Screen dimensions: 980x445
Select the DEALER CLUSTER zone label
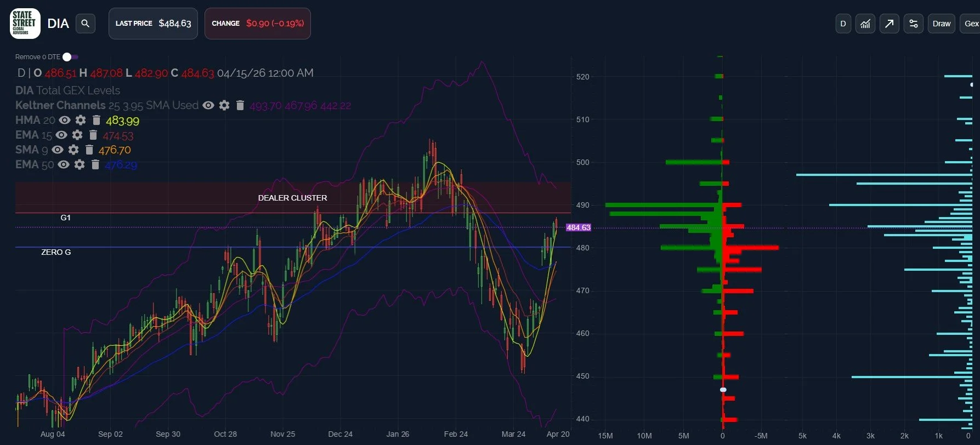pyautogui.click(x=292, y=198)
